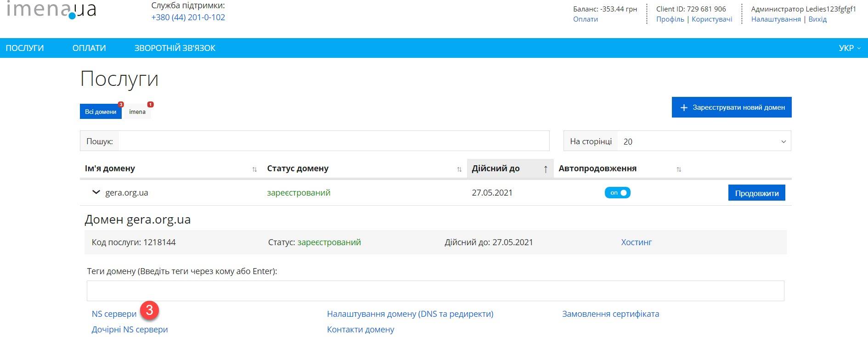Open Дочірні NS сервери link

[130, 330]
